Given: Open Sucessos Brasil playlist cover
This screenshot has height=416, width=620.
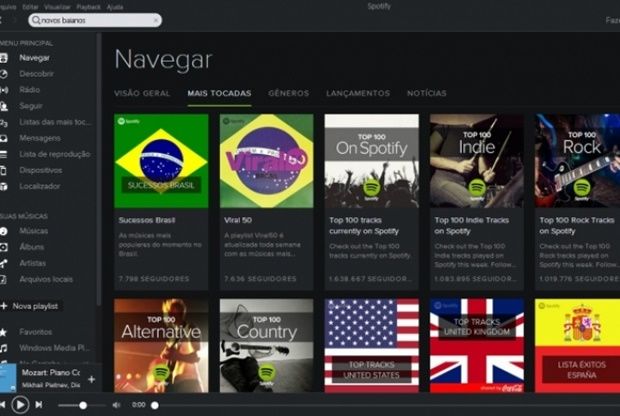Looking at the screenshot, I should [161, 161].
